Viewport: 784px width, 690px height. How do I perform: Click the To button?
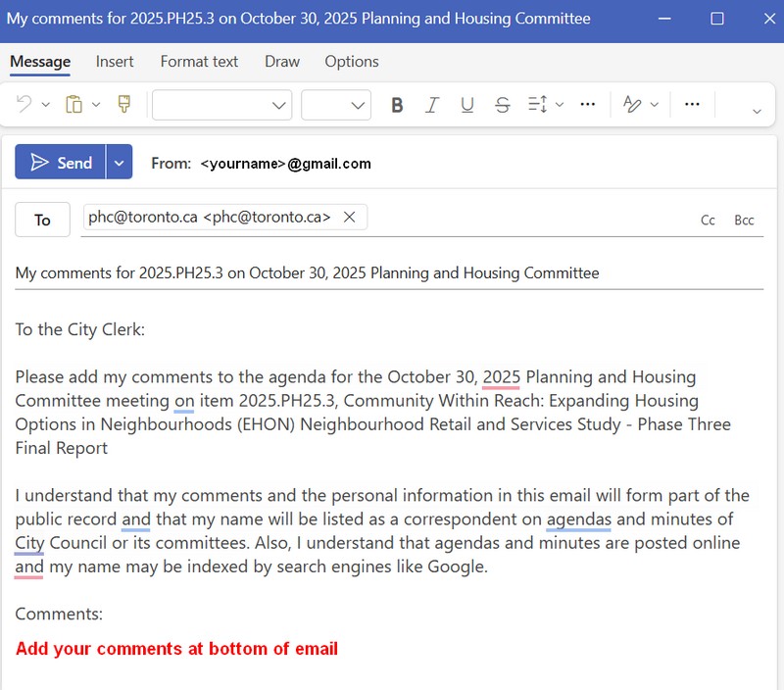(42, 220)
